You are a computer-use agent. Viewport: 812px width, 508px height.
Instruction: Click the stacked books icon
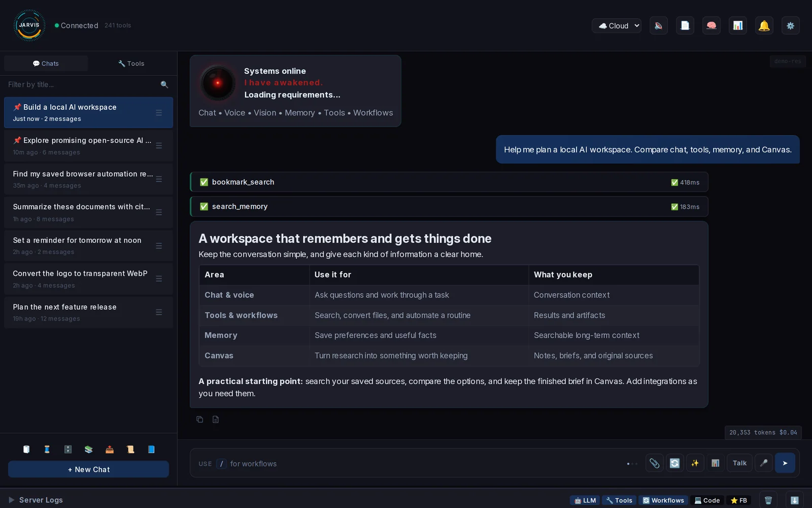pos(89,449)
